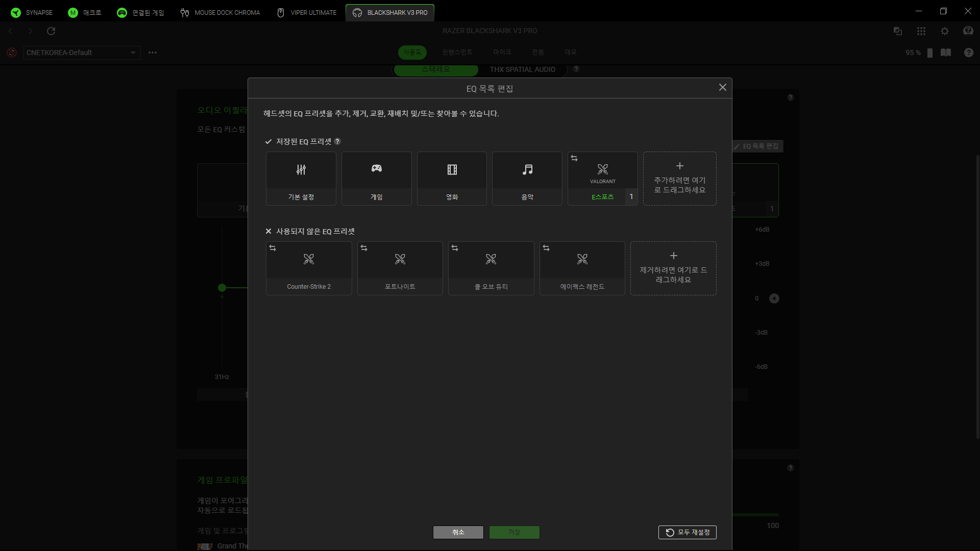Click the battery 95% indicator icon
The height and width of the screenshot is (551, 980).
pyautogui.click(x=930, y=53)
